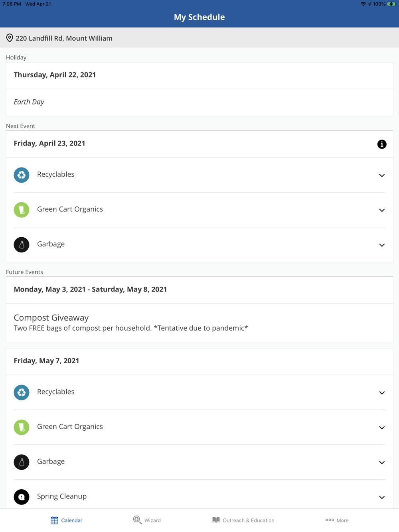This screenshot has height=532, width=399.
Task: Tap the Garbage icon for May 7
Action: [22, 462]
